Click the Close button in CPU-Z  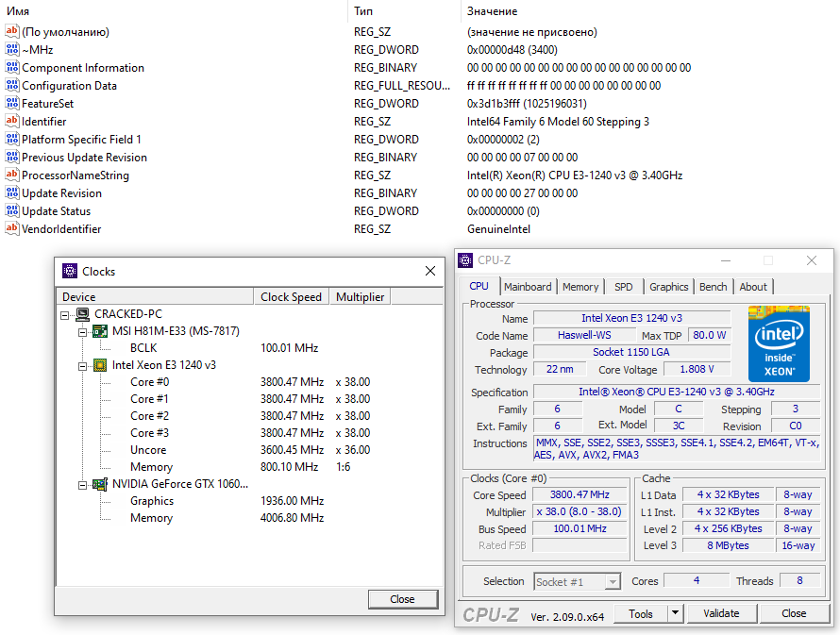click(794, 613)
